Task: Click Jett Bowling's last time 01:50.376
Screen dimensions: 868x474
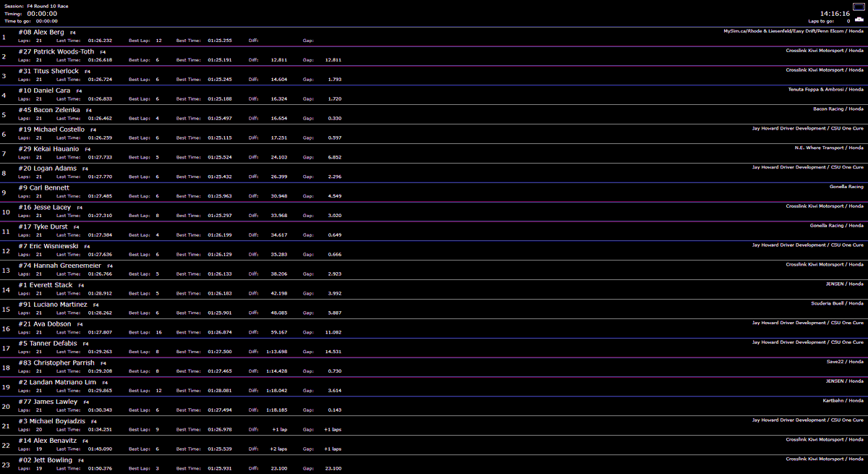Action: [x=100, y=468]
